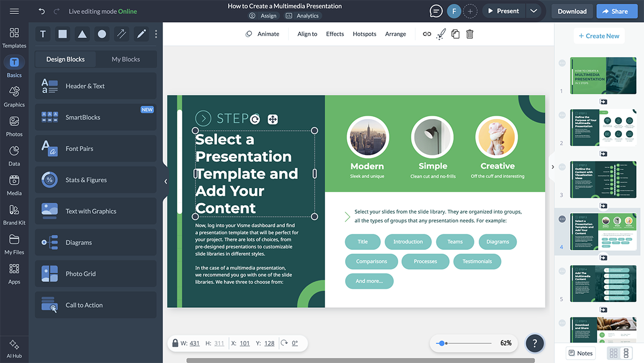Open more shape tools menu
644x363 pixels.
pos(156,34)
